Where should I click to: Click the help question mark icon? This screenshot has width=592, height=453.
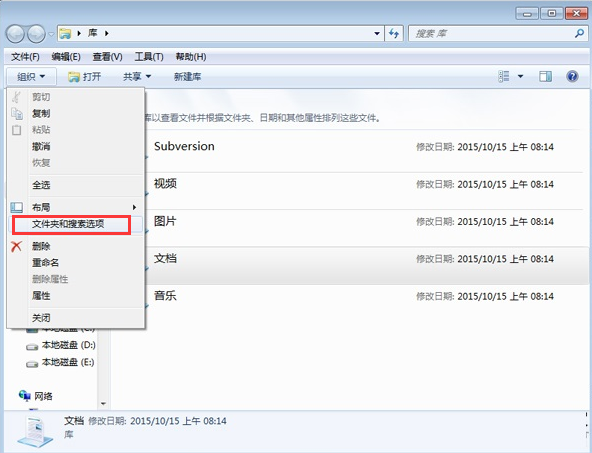point(572,77)
